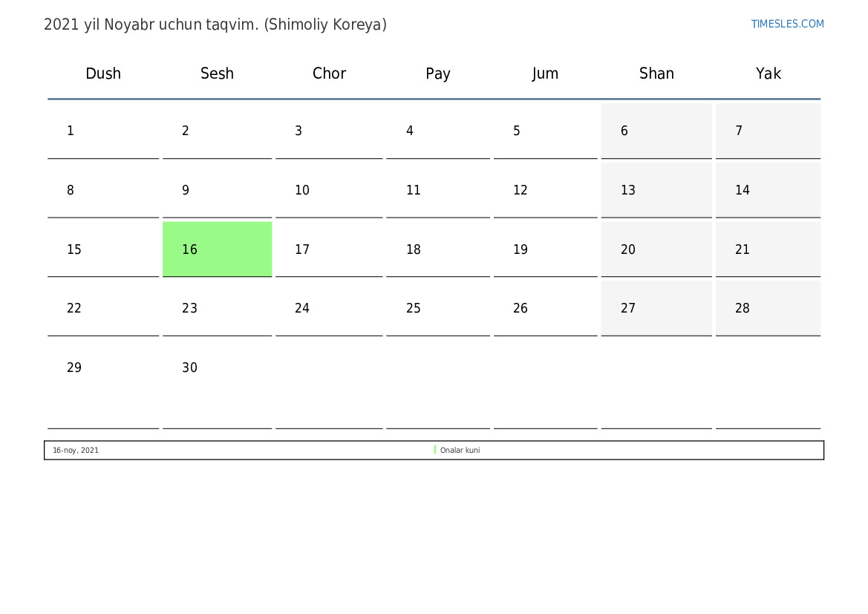The image size is (868, 614).
Task: Select Sunday day 14 cell
Action: (769, 191)
